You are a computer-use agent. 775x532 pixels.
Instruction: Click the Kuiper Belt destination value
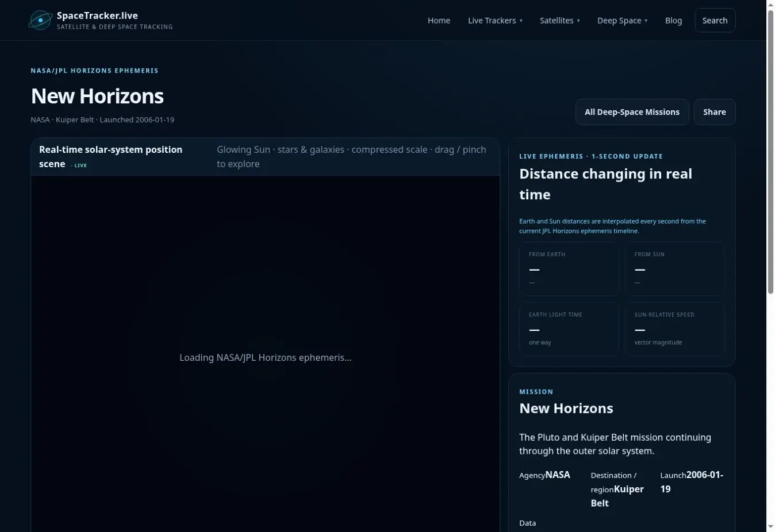coord(617,496)
